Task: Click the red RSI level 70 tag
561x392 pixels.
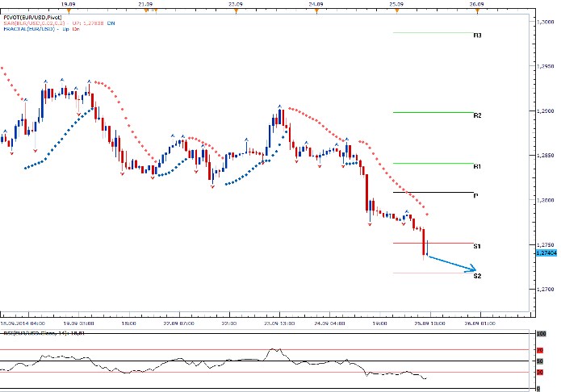Action: tap(539, 350)
